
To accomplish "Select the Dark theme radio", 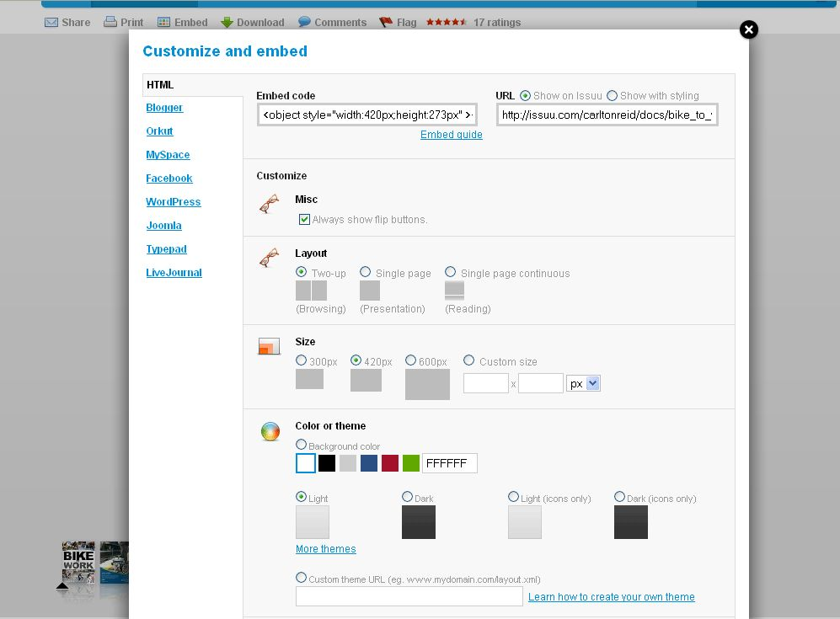I will click(x=407, y=497).
